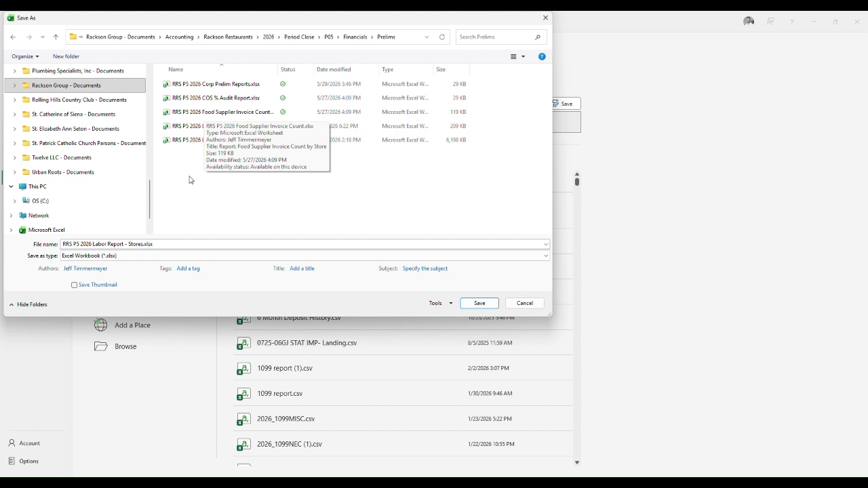Toggle the Save Thumbnail checkbox
The height and width of the screenshot is (488, 868).
point(75,285)
